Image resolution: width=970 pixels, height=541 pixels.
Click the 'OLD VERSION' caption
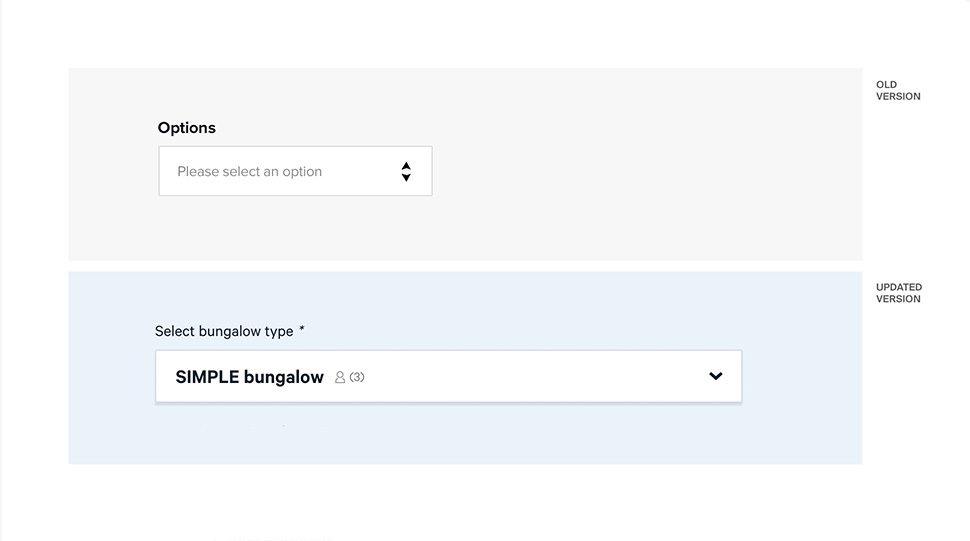pos(897,91)
